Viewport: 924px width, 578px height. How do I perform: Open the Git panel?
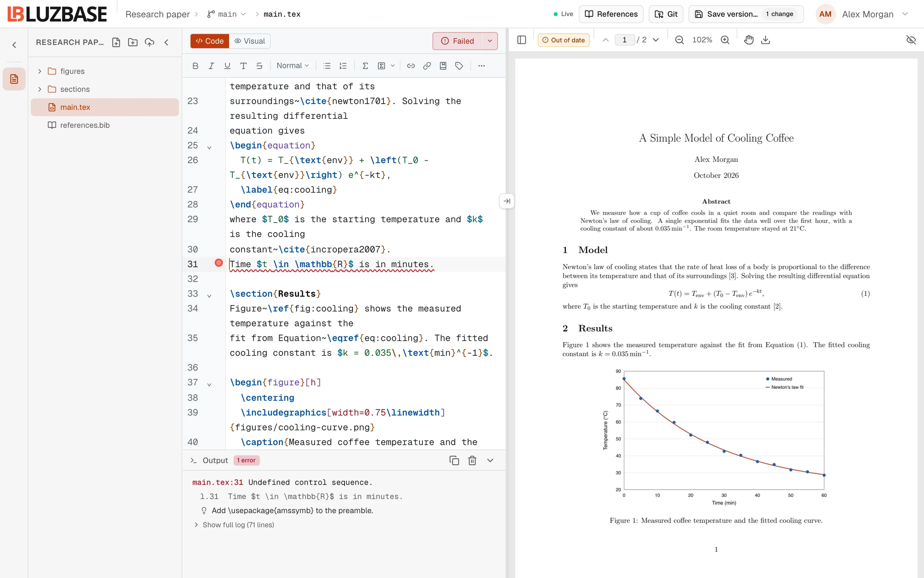click(x=666, y=14)
